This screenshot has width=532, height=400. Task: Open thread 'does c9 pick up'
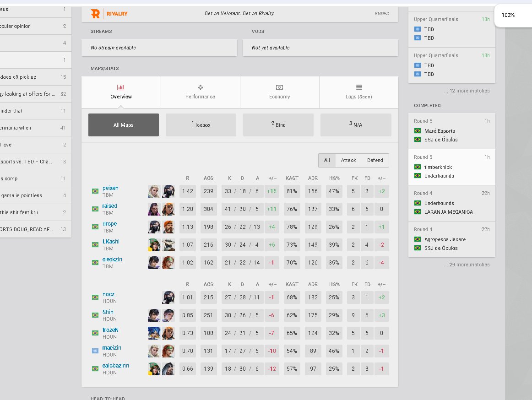pos(35,77)
